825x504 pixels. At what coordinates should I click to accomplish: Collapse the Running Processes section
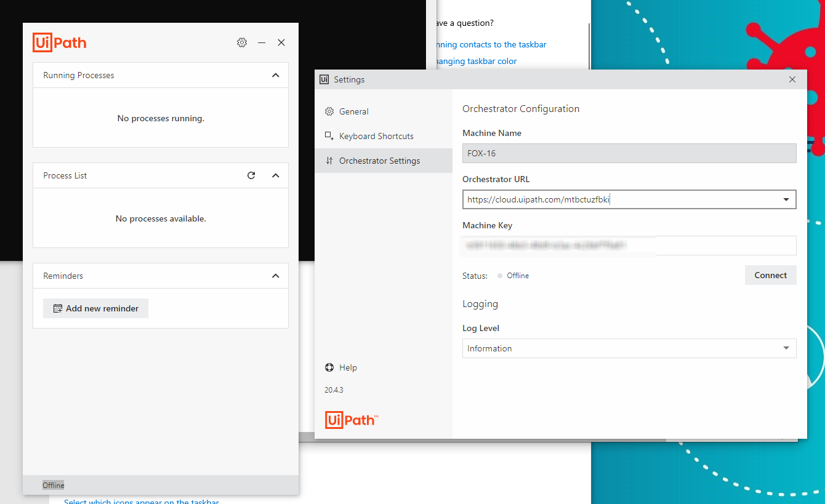[x=275, y=75]
